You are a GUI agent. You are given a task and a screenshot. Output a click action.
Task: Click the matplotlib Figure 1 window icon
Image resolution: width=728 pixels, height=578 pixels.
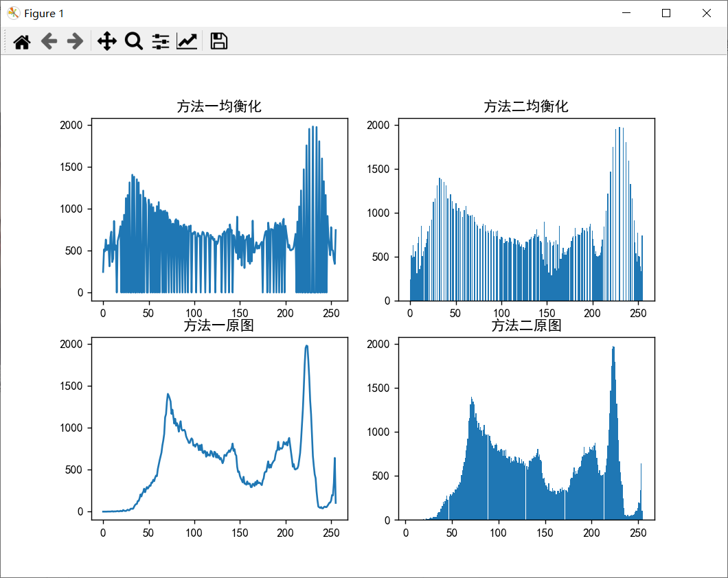click(x=14, y=14)
